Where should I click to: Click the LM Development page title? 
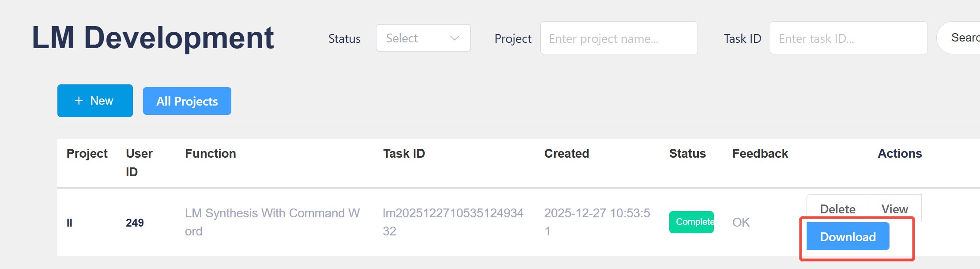tap(153, 38)
